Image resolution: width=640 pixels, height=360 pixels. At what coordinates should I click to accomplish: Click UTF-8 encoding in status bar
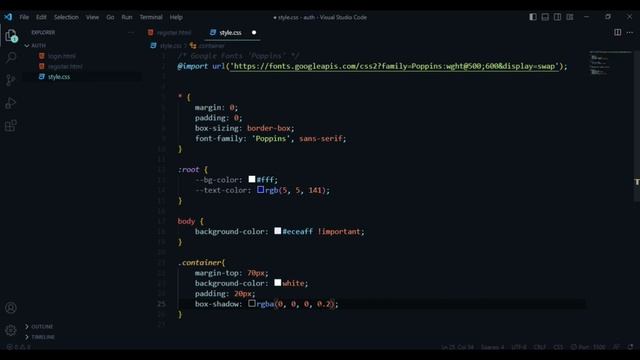coord(519,347)
